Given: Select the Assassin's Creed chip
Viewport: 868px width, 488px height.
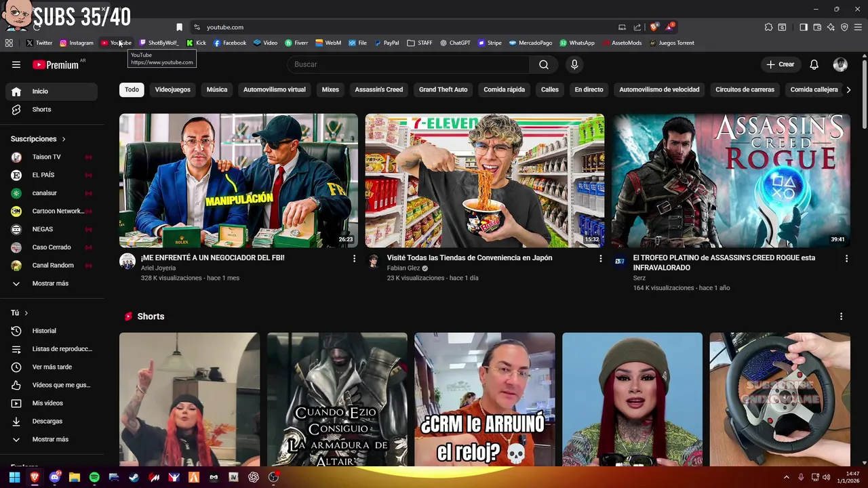Looking at the screenshot, I should click(x=378, y=89).
